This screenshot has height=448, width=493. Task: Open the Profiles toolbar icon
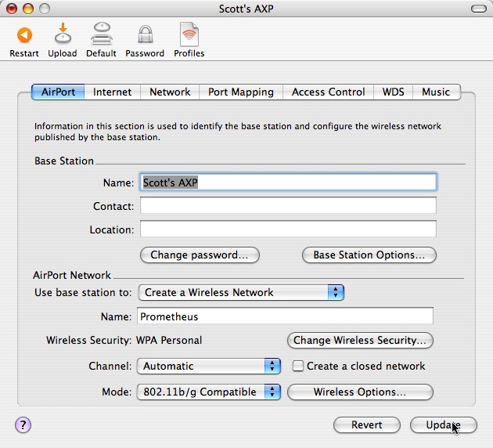[x=189, y=34]
